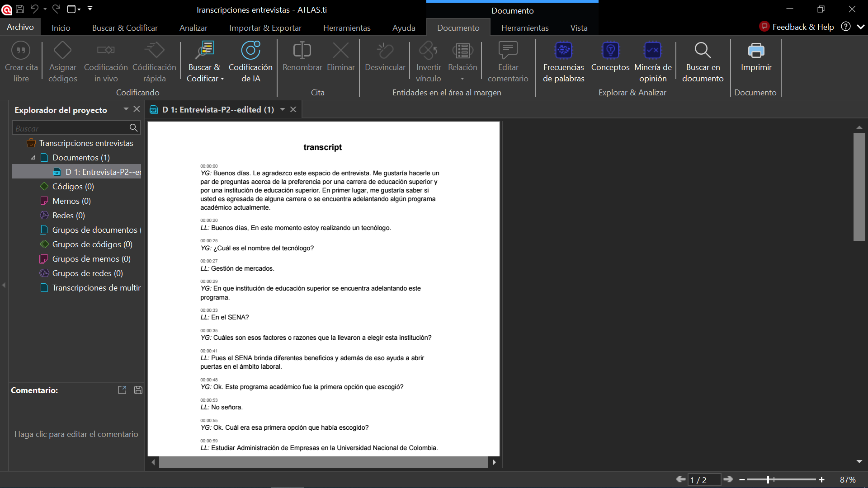This screenshot has height=488, width=868.
Task: Collapse the Documentos (1) tree node
Action: tap(33, 158)
